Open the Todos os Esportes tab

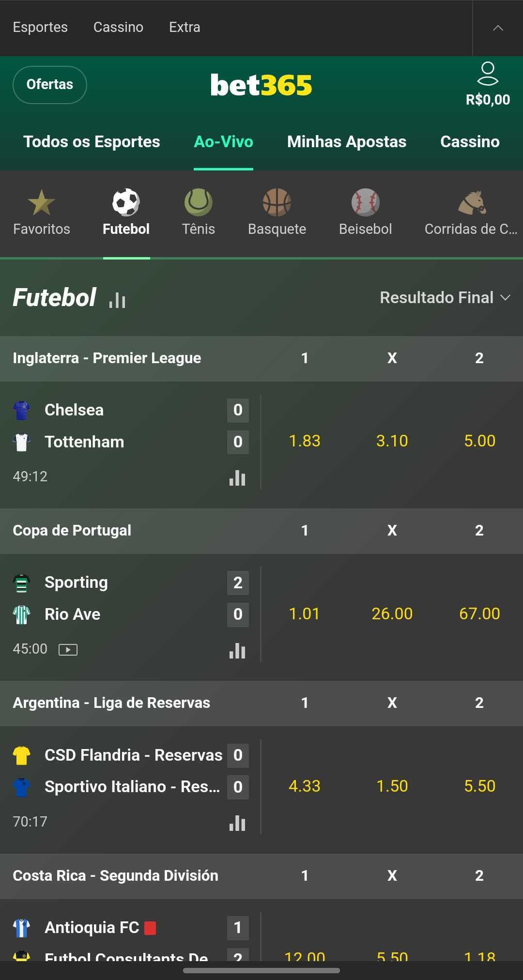coord(92,141)
